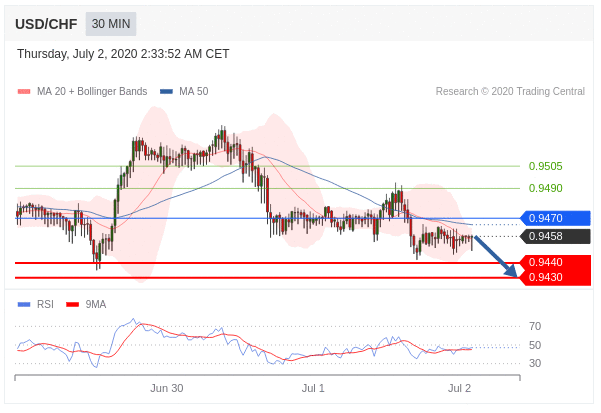
Task: Click the MA 20 + Bollinger Bands legend swatch
Action: (x=24, y=92)
